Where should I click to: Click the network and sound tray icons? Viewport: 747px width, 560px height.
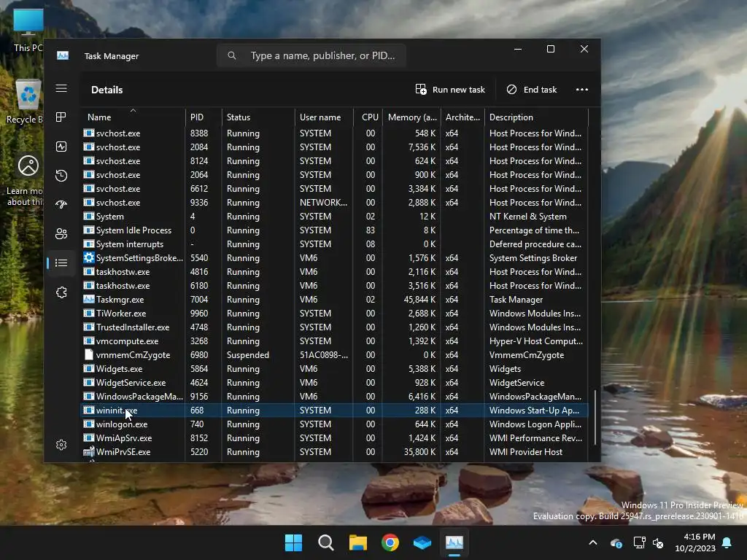(649, 542)
